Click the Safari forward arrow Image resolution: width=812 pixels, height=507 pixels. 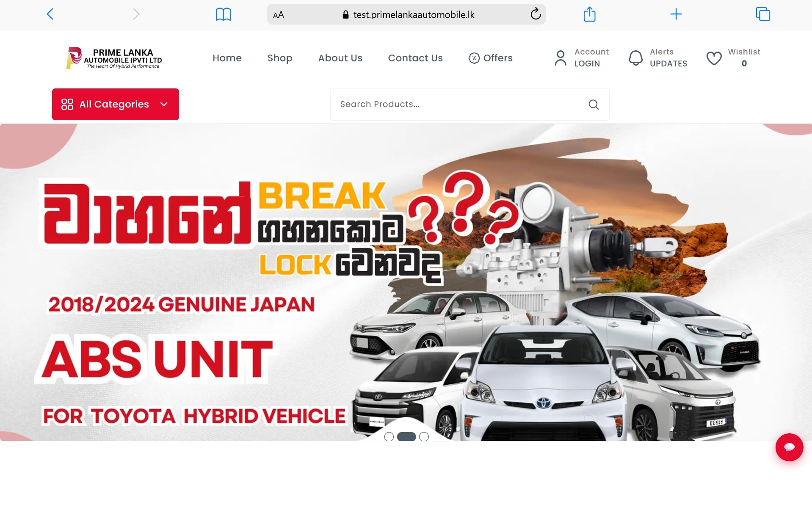pos(136,14)
